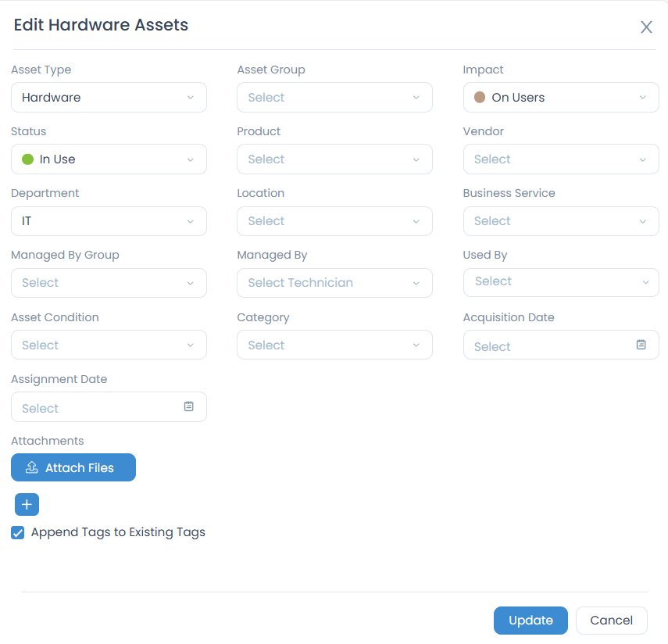Click the Update button
The height and width of the screenshot is (644, 668).
pos(530,621)
